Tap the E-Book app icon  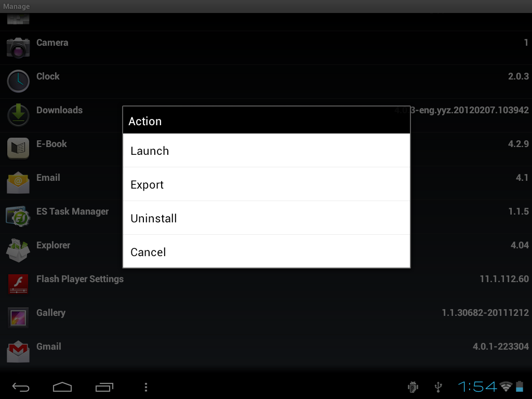click(18, 149)
